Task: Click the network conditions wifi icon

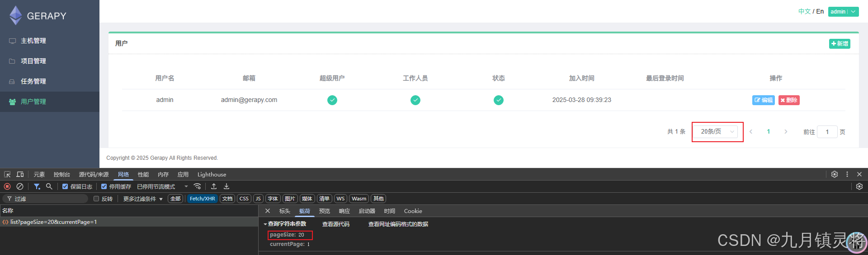Action: pos(197,186)
